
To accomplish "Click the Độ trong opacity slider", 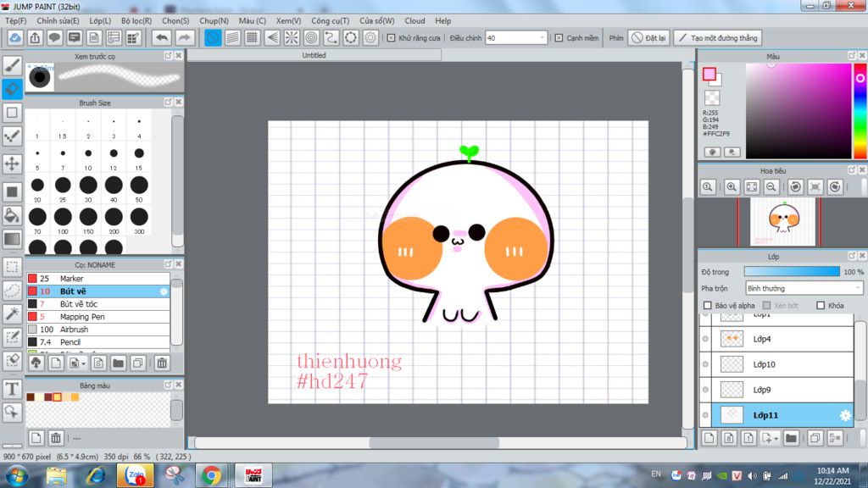I will pyautogui.click(x=792, y=272).
